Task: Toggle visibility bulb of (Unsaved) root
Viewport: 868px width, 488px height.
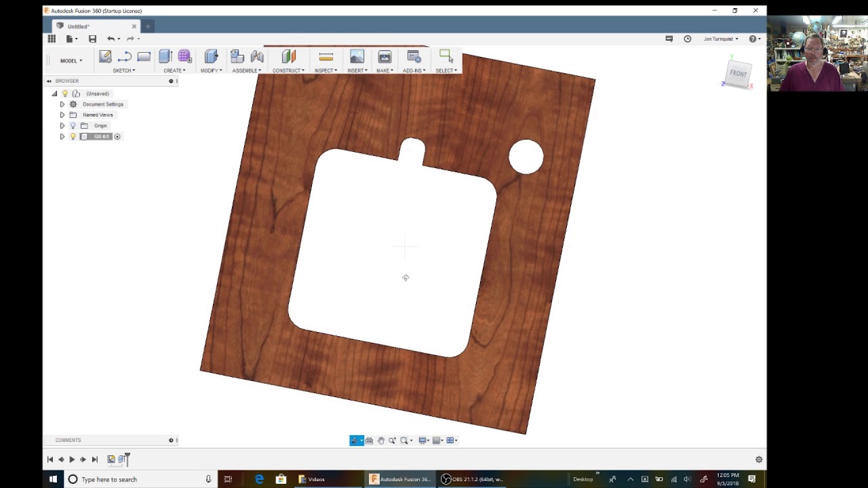Action: [x=65, y=94]
